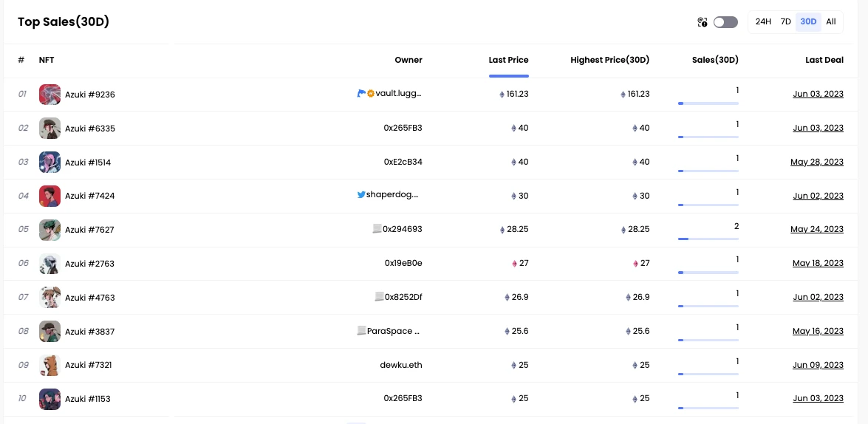The height and width of the screenshot is (424, 868).
Task: Sort by the Last Deal column header
Action: point(824,61)
